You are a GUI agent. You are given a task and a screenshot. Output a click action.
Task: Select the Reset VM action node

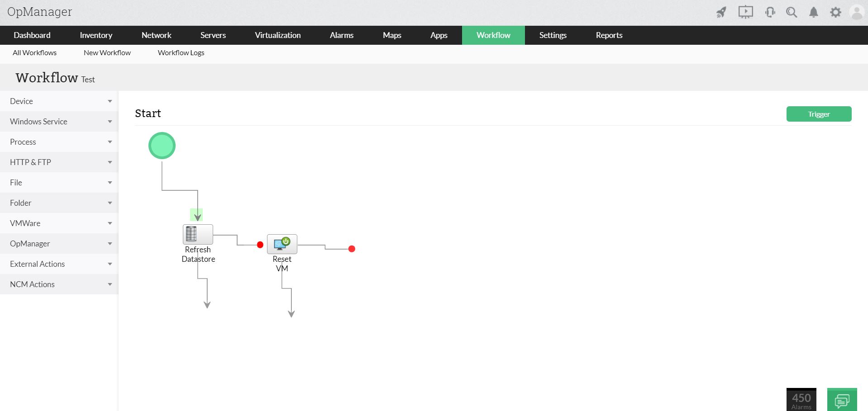[x=282, y=244]
